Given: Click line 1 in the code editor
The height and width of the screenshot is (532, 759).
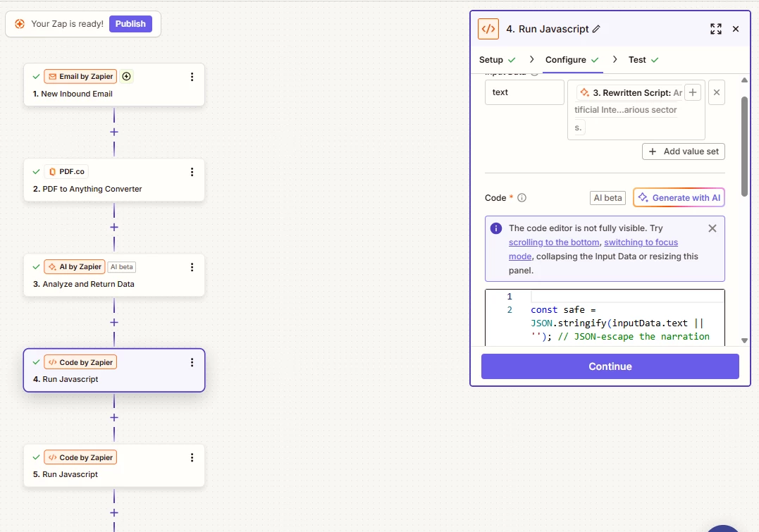Looking at the screenshot, I should pyautogui.click(x=627, y=296).
